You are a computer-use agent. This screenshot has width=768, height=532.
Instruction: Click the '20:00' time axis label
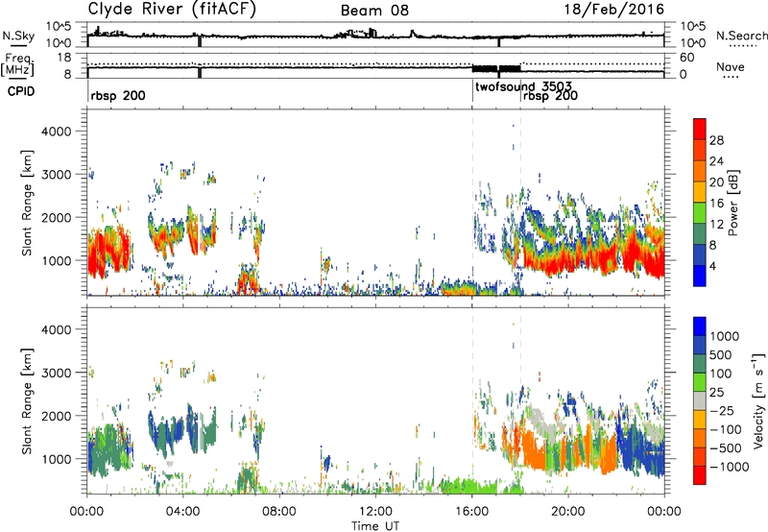point(567,511)
